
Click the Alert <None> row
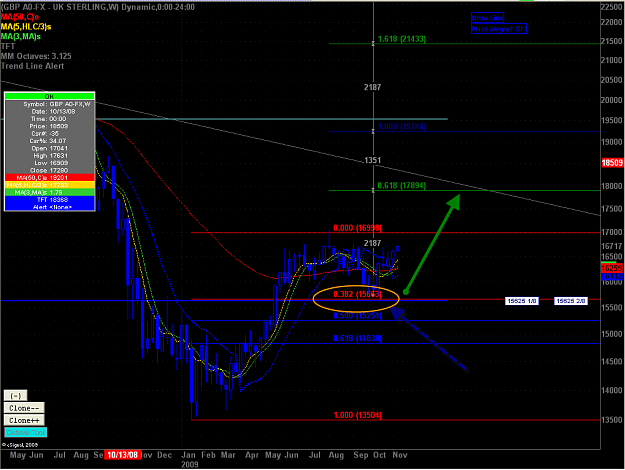pyautogui.click(x=49, y=207)
